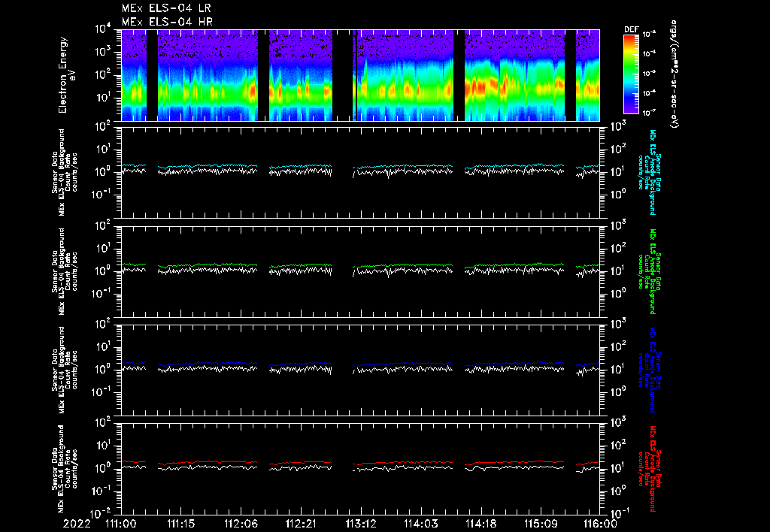This screenshot has width=770, height=532.
Task: Click the cyan Anode Background right-side axis label
Action: pos(649,172)
